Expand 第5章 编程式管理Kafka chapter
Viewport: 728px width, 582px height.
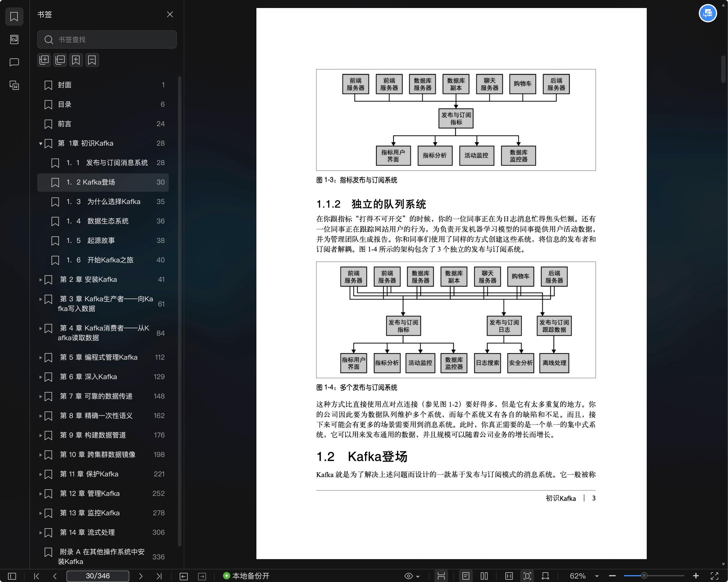coord(41,357)
